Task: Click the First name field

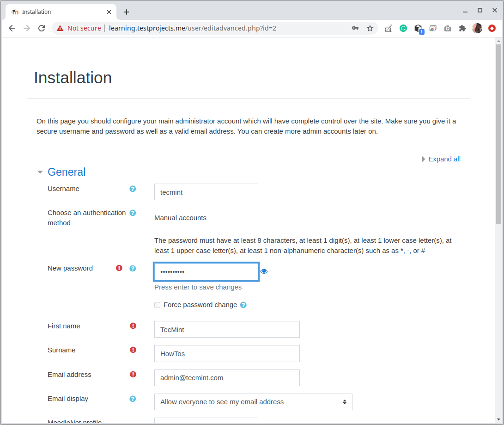Action: 227,329
